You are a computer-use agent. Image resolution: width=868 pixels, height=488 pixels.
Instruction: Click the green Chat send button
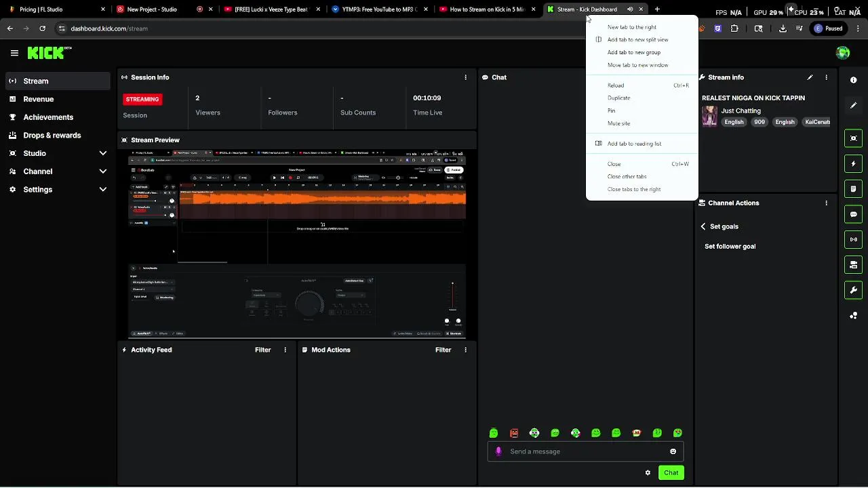coord(671,472)
